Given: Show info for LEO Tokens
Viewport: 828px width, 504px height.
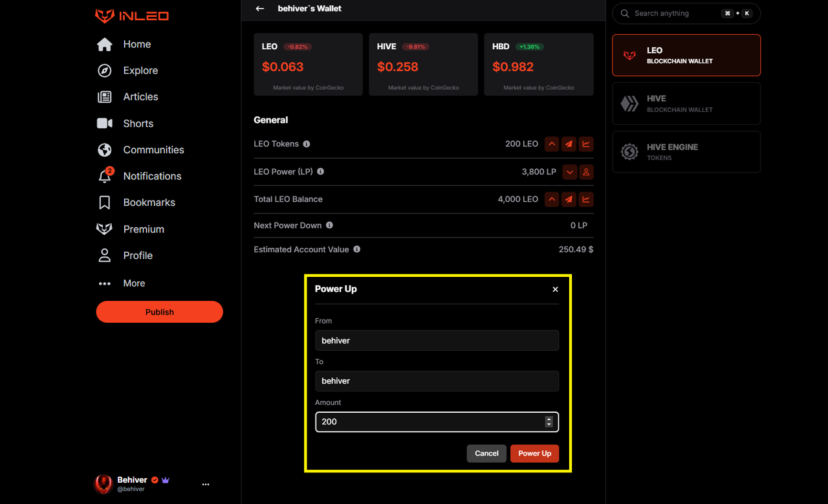Looking at the screenshot, I should click(x=307, y=144).
